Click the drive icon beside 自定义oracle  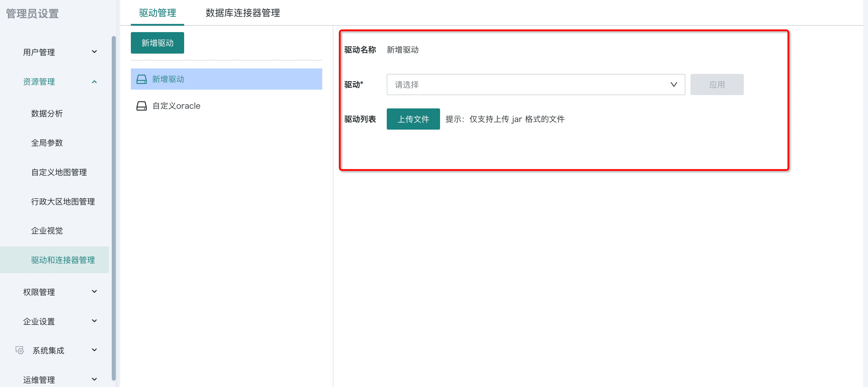[x=141, y=106]
